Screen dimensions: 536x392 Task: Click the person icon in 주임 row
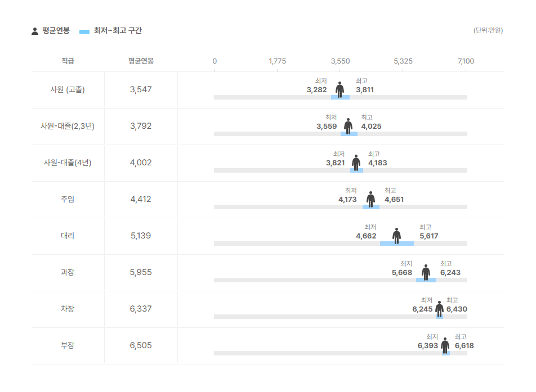(370, 200)
